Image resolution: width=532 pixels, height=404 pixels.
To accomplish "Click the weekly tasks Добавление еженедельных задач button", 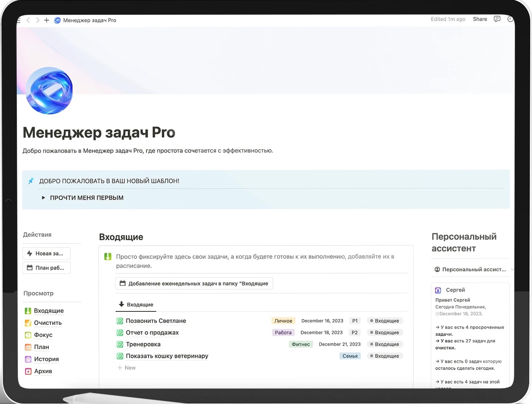I will (194, 284).
